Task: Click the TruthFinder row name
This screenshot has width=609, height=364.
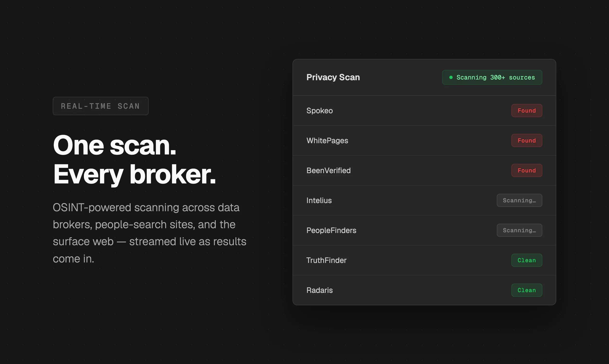Action: point(326,260)
